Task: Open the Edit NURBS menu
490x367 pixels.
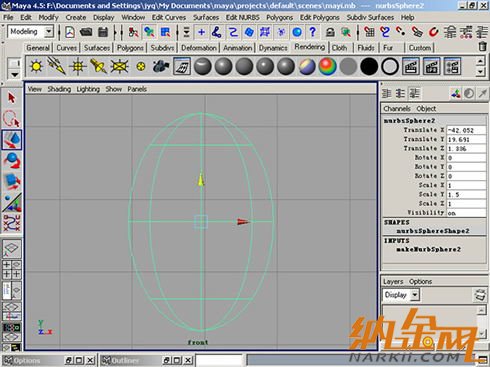Action: click(x=242, y=17)
